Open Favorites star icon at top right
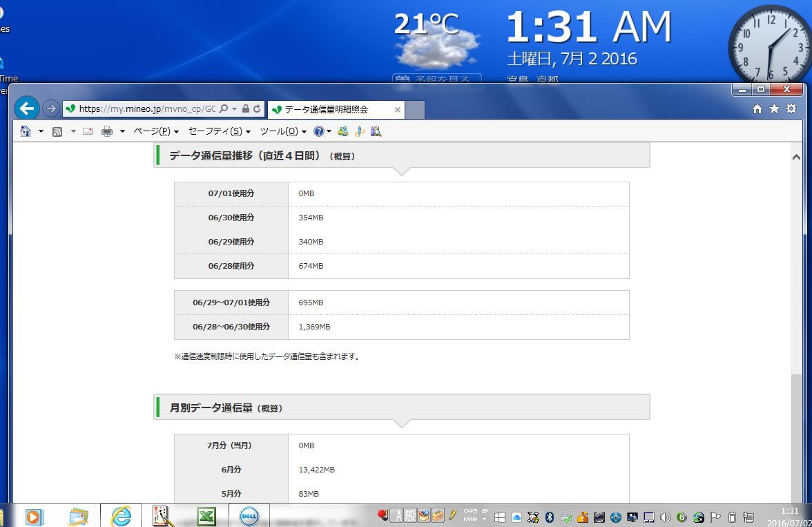The width and height of the screenshot is (812, 527). [x=774, y=109]
